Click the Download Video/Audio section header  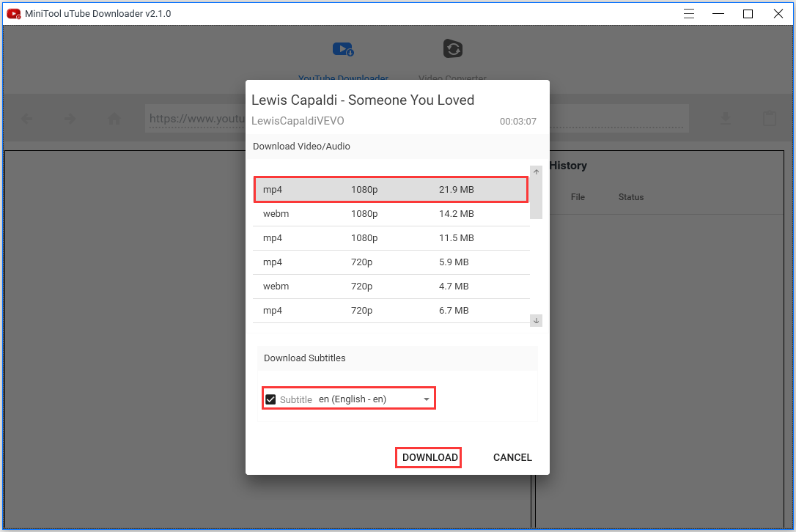click(x=301, y=147)
